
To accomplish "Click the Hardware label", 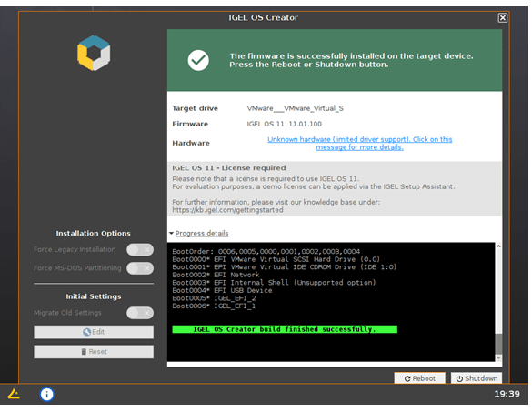I will pos(191,143).
